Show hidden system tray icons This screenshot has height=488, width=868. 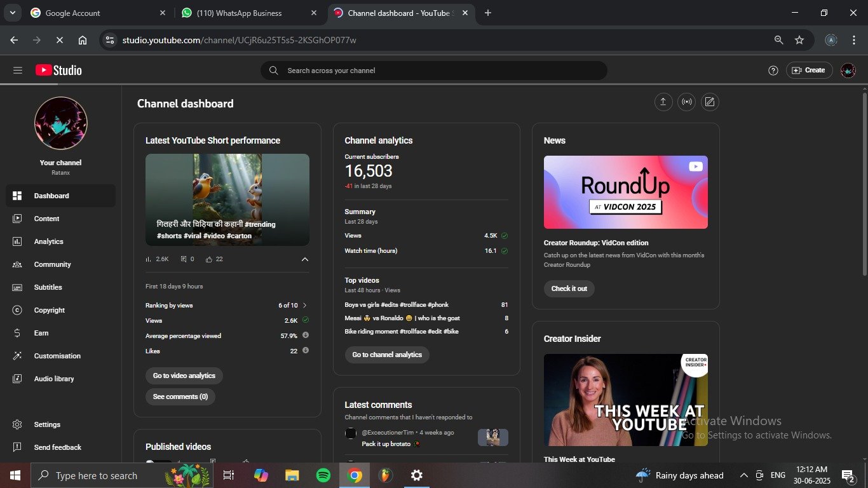click(x=743, y=475)
